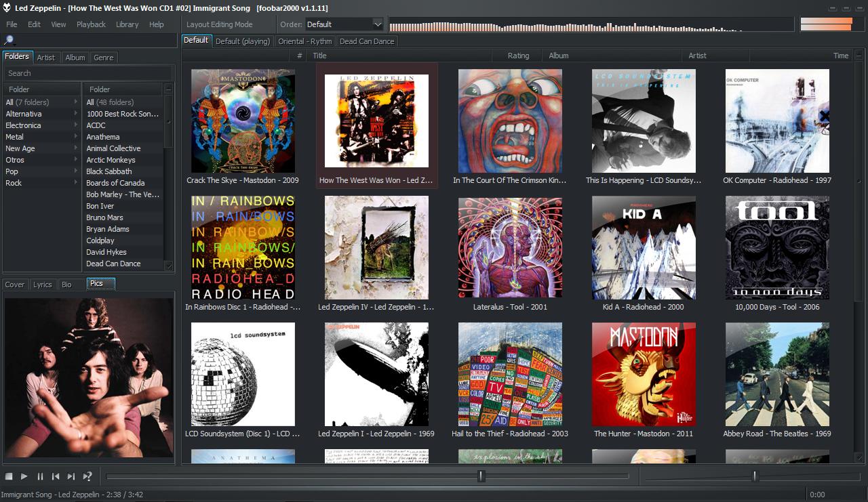Select This Is Happening album cover

(x=644, y=121)
